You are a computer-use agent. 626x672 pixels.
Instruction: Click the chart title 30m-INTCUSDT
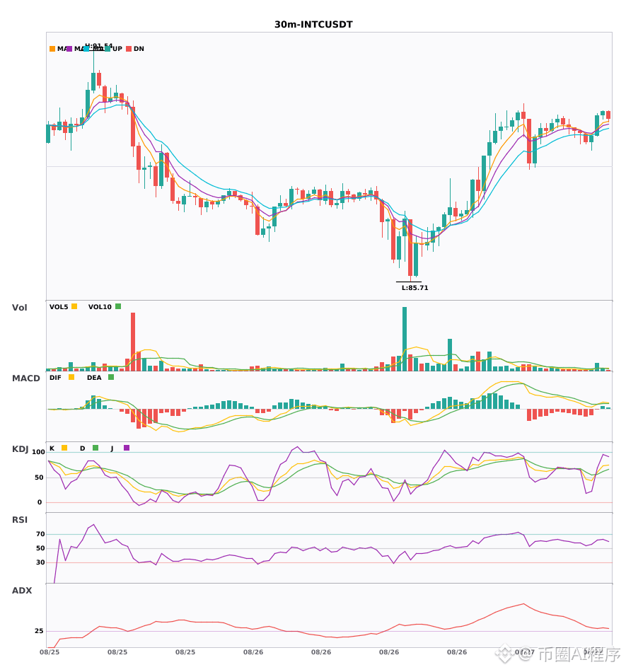[313, 25]
